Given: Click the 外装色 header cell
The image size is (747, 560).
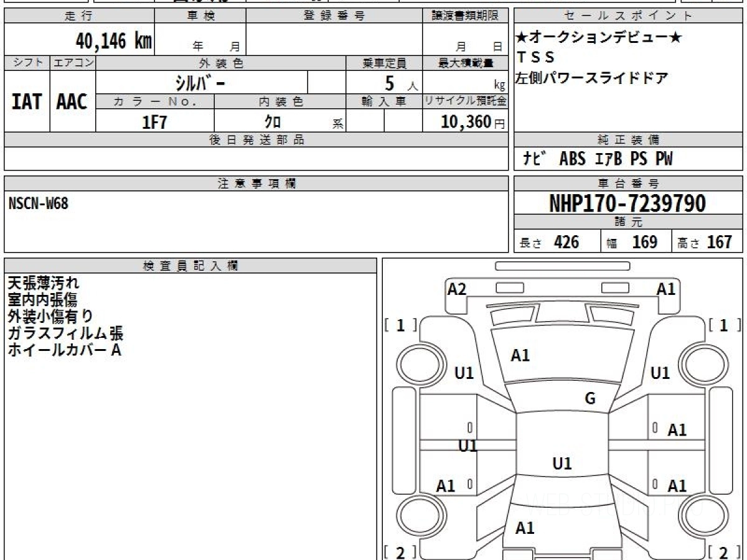Looking at the screenshot, I should [221, 63].
